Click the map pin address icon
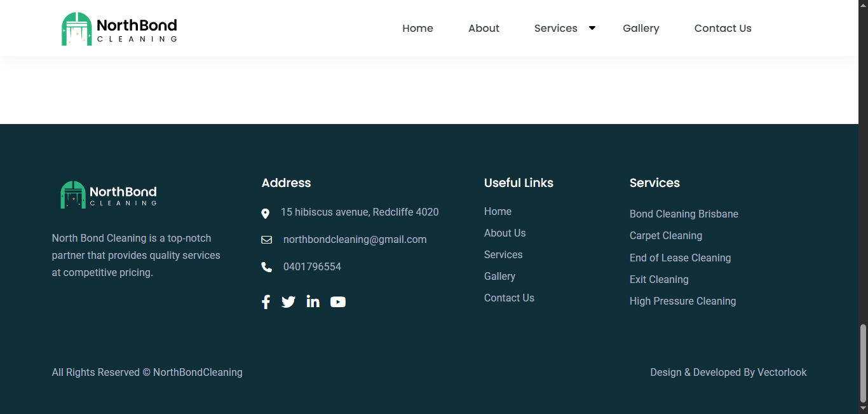868x414 pixels. click(x=266, y=214)
